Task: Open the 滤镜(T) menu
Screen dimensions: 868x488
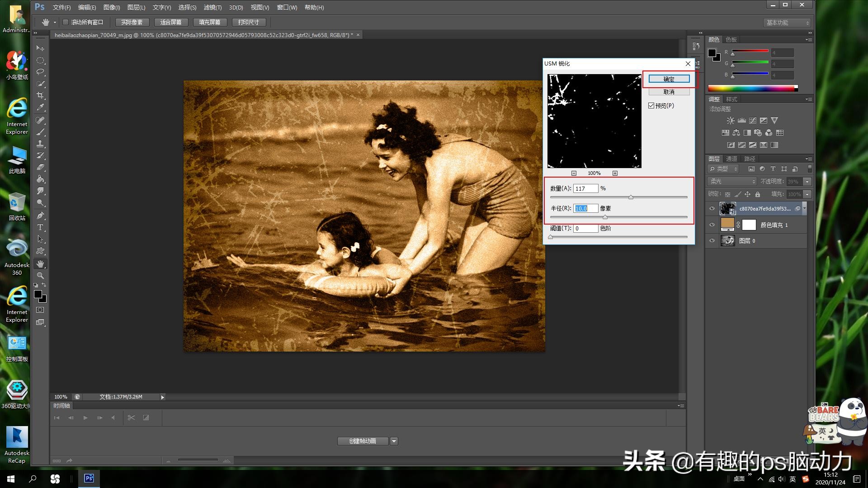Action: click(212, 7)
